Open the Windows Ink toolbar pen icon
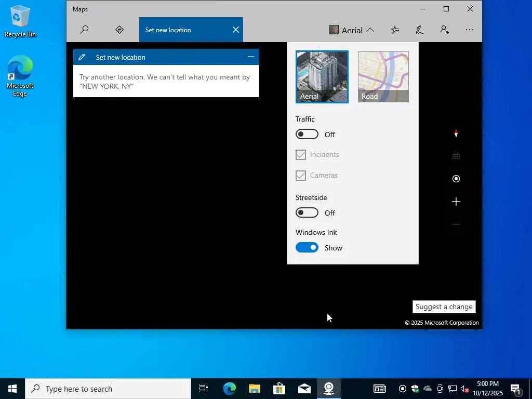This screenshot has height=399, width=532. coord(420,30)
